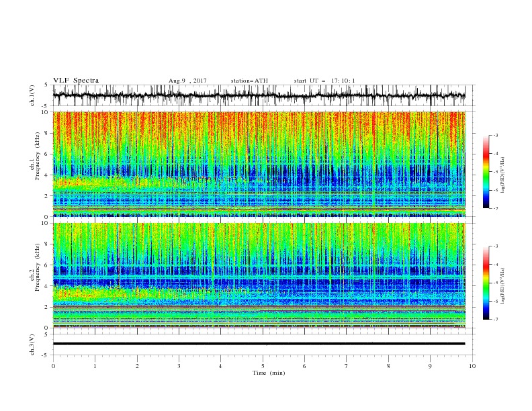
Task: Click time axis tick label '4'
Action: point(220,366)
